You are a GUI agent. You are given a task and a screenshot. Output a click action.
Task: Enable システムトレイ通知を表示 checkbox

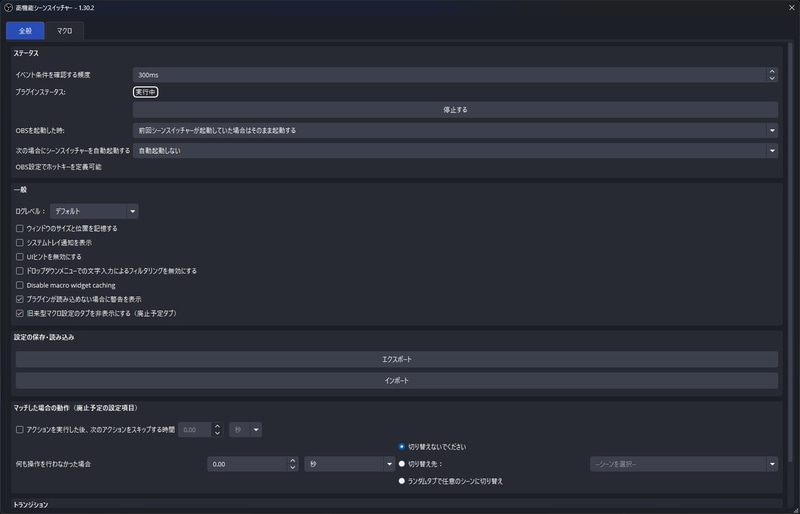coord(19,242)
